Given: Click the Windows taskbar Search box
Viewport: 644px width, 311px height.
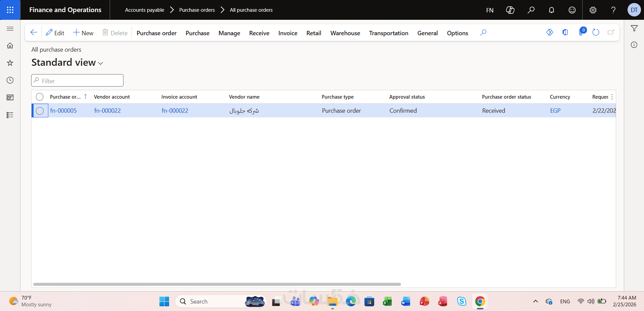Looking at the screenshot, I should pyautogui.click(x=221, y=301).
